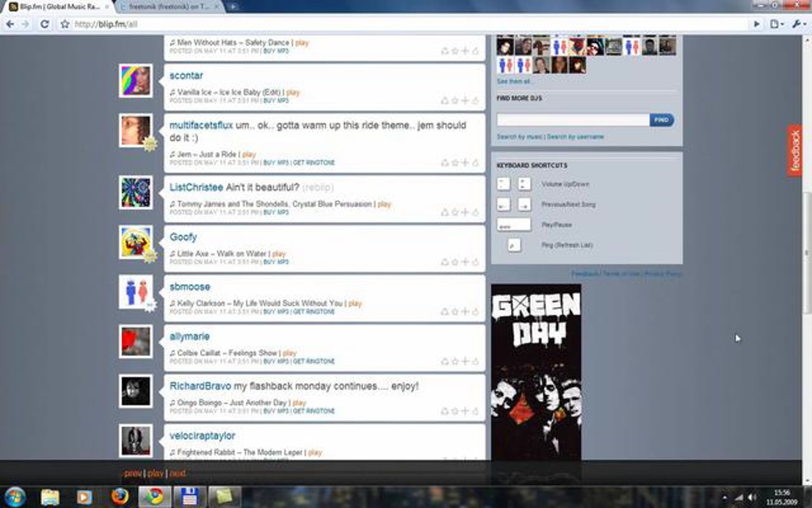Star RichardBravo's Oingo Boingo blip
Screen dimensions: 812x508
455,411
